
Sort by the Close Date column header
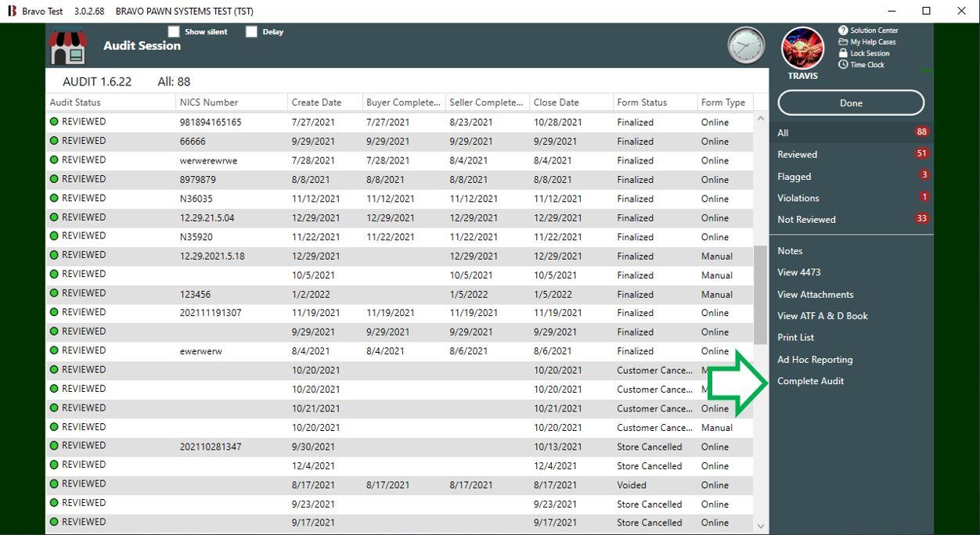click(x=556, y=102)
